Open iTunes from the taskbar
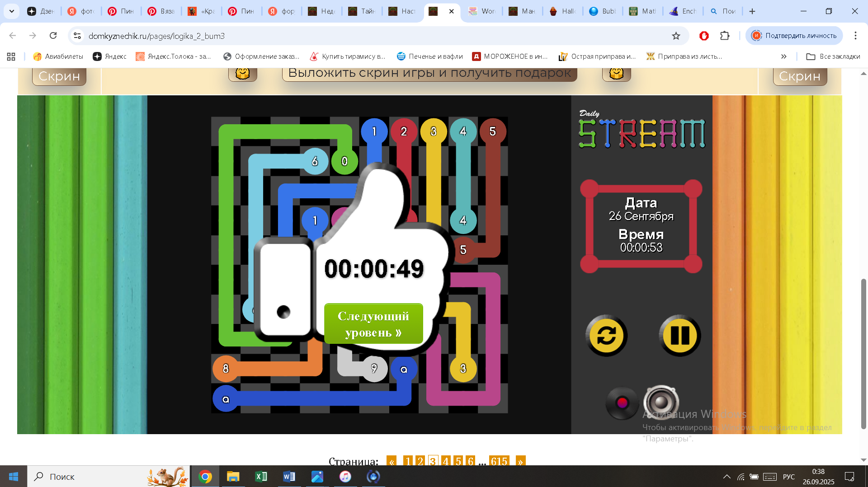Image resolution: width=868 pixels, height=487 pixels. (345, 477)
